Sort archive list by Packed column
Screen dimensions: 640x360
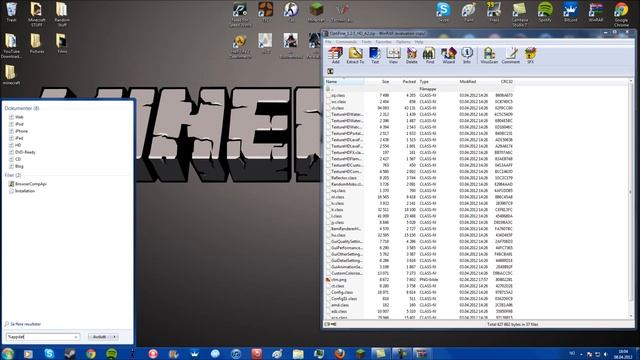pos(404,82)
